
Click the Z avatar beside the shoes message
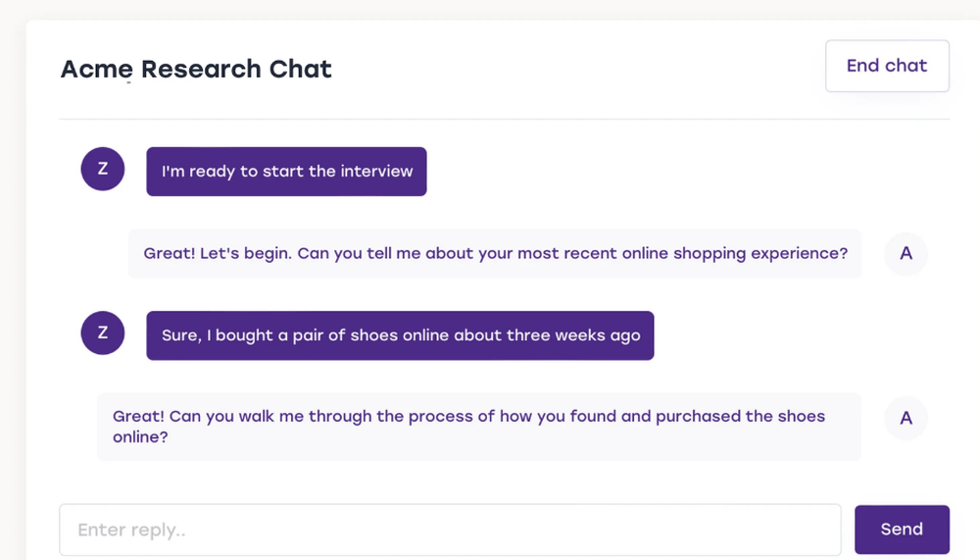[103, 334]
